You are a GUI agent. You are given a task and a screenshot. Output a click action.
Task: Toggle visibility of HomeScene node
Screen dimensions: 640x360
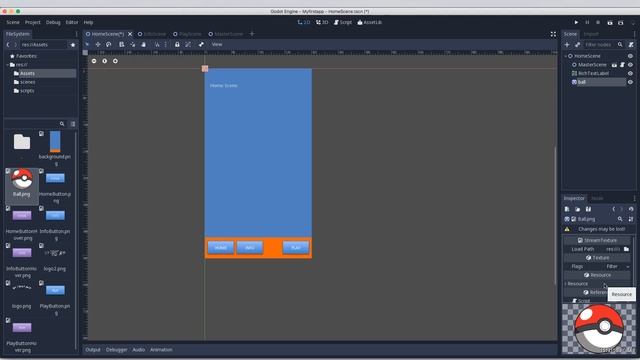(631, 56)
